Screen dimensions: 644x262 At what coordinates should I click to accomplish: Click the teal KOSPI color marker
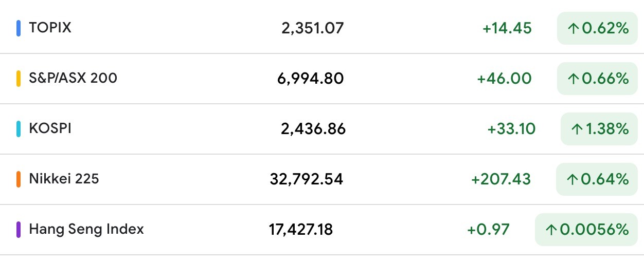pyautogui.click(x=19, y=128)
